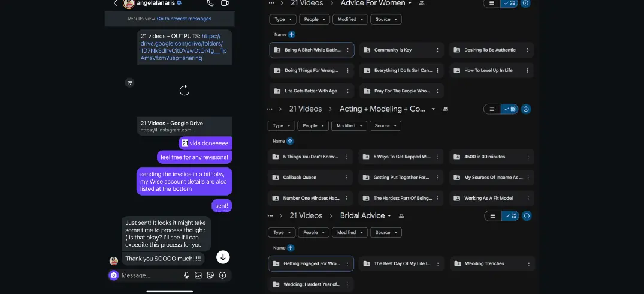
Task: Switch Acting + Modeling to list layout
Action: (492, 109)
